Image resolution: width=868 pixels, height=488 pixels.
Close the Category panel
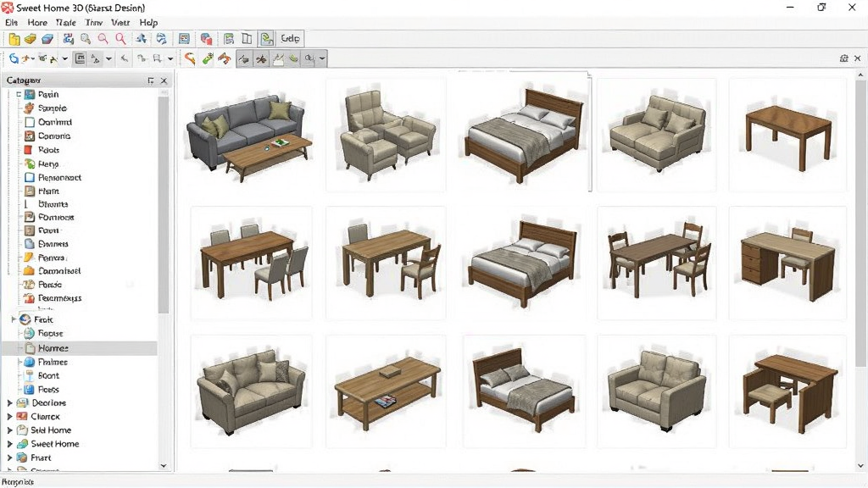(164, 80)
